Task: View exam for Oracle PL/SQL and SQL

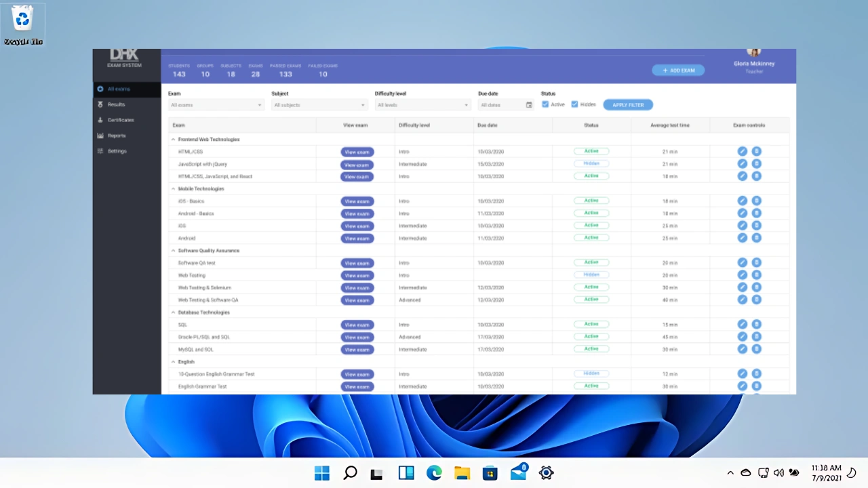Action: [x=357, y=337]
